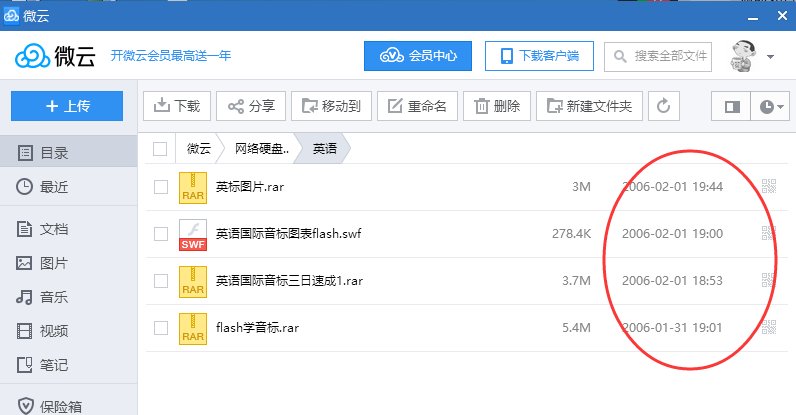Select 视频 video in the sidebar
The image size is (796, 415).
tap(69, 331)
